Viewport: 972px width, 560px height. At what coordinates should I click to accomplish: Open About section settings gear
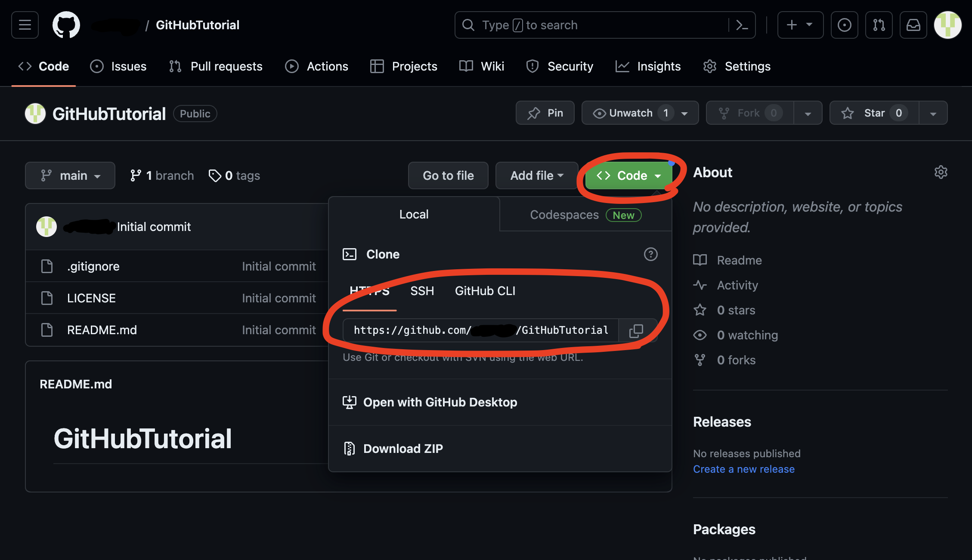click(x=941, y=172)
